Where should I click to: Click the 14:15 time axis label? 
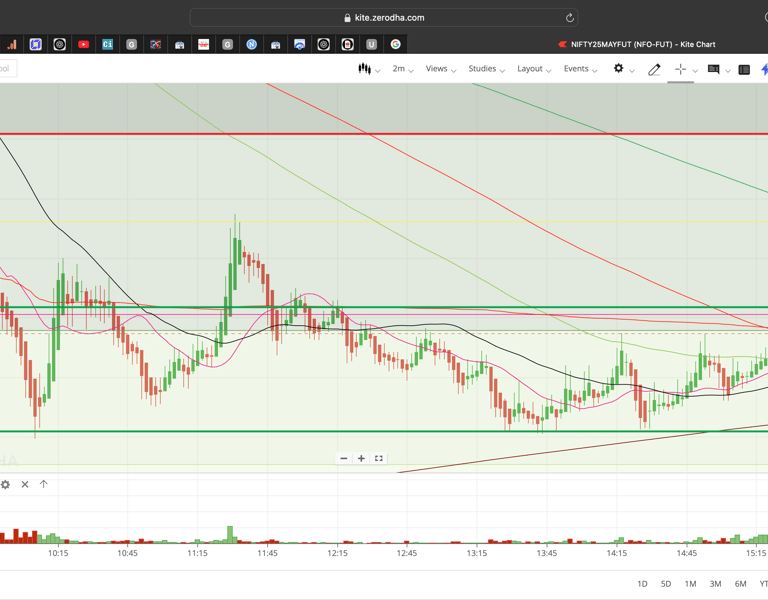pyautogui.click(x=617, y=553)
